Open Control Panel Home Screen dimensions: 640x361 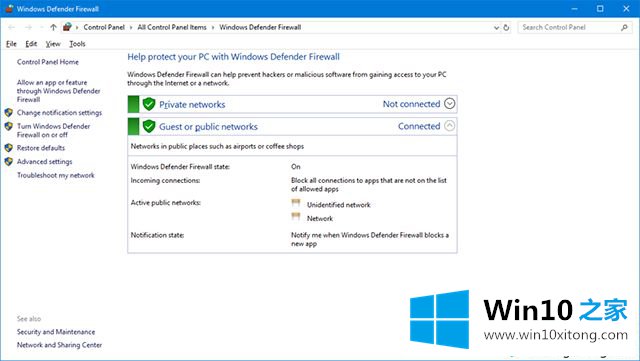point(48,62)
